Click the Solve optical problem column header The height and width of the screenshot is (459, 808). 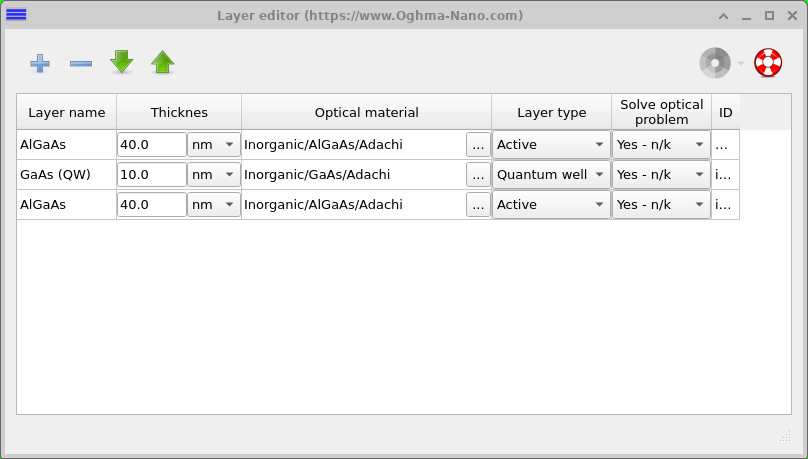point(661,112)
